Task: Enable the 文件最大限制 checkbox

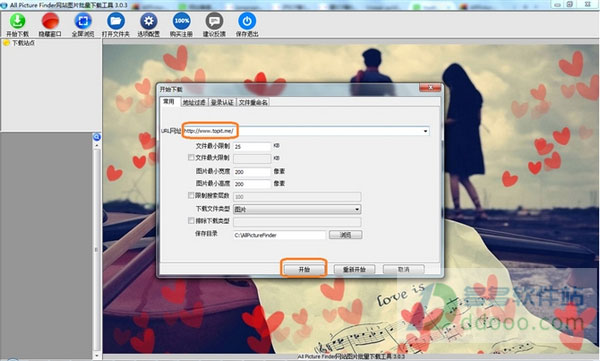Action: point(191,157)
